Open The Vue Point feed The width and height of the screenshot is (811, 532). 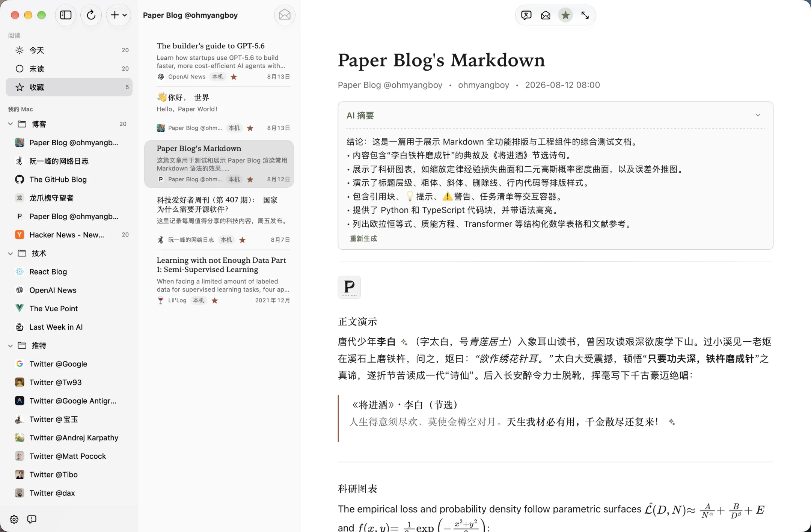(x=69, y=309)
